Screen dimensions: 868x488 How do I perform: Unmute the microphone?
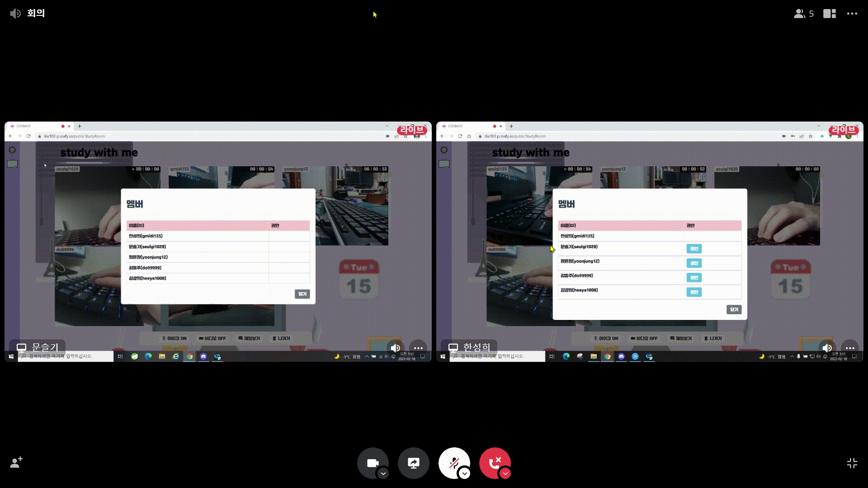(x=453, y=463)
